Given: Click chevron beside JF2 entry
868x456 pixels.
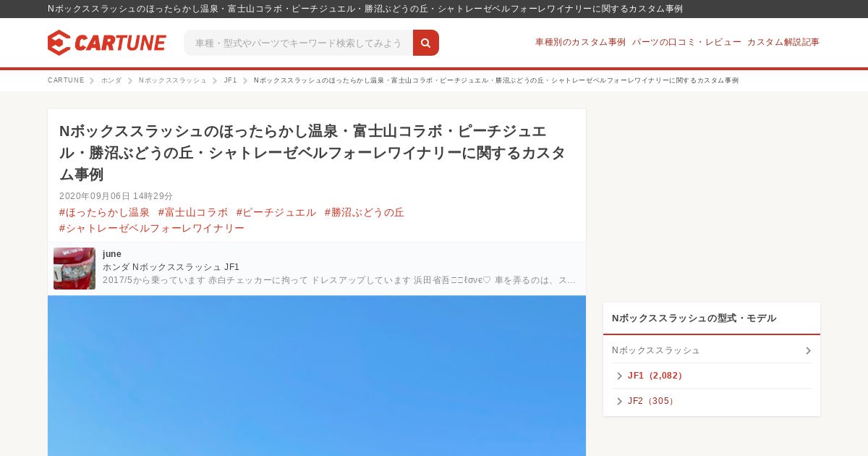Looking at the screenshot, I should (x=619, y=401).
